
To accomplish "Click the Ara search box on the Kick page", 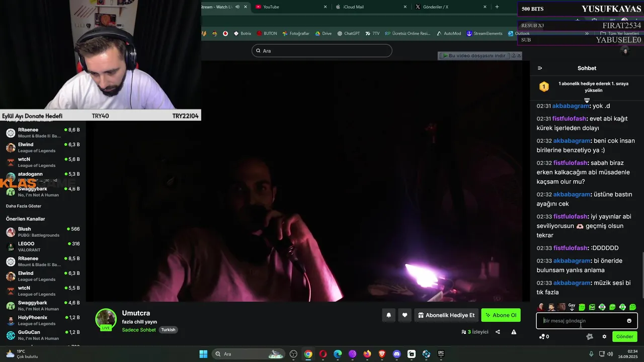I will click(x=322, y=51).
